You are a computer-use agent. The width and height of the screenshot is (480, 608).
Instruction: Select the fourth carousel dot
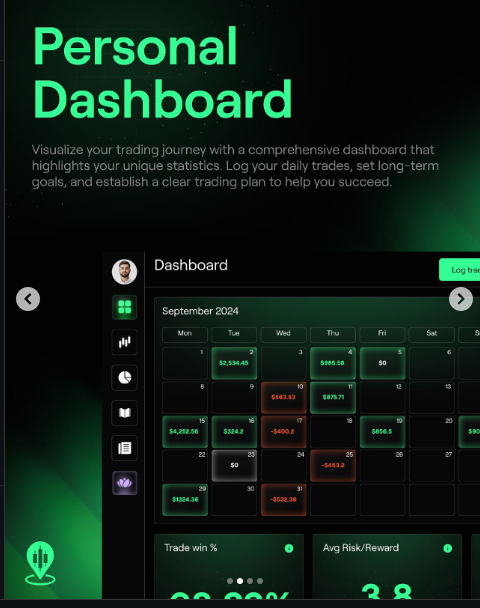pyautogui.click(x=260, y=581)
